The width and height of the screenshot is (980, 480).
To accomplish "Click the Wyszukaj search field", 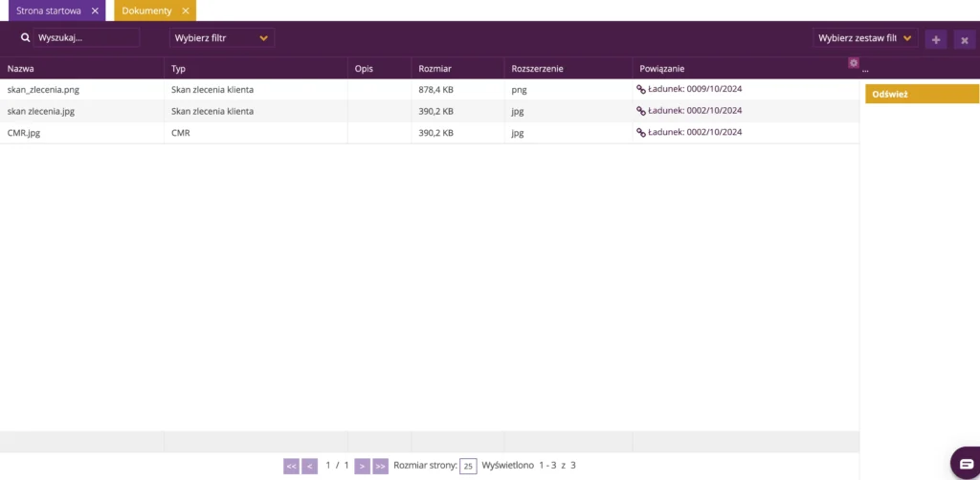I will click(x=86, y=38).
